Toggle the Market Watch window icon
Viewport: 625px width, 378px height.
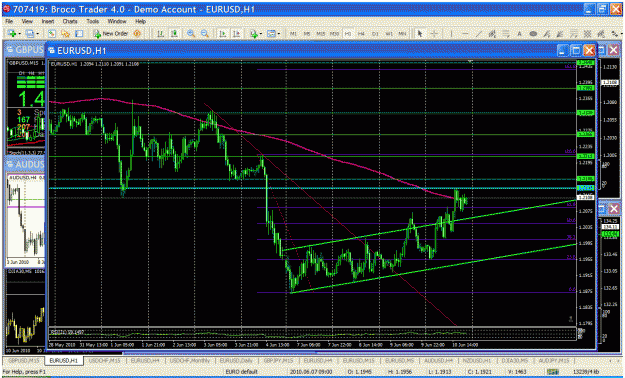point(51,34)
